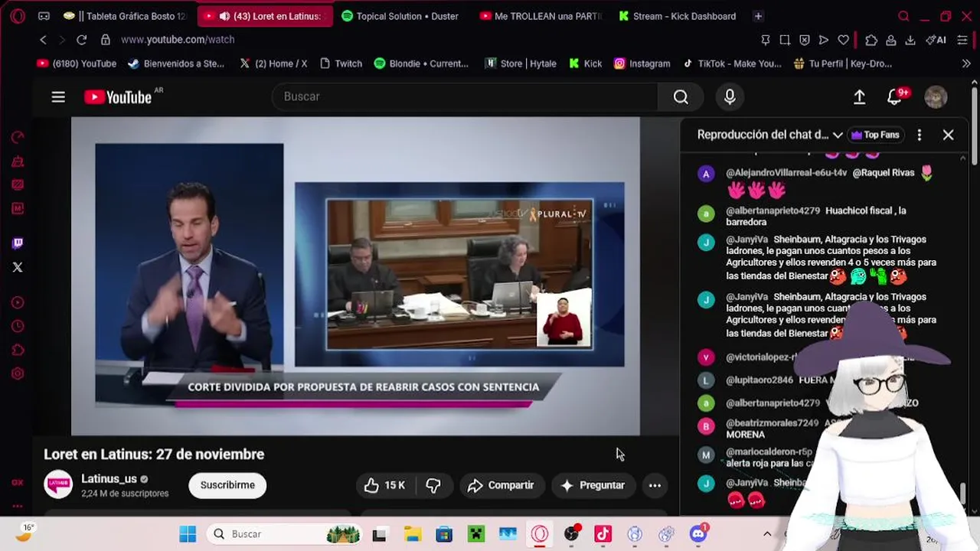The image size is (980, 551).
Task: Open the GX Corner gamepad tab icon
Action: click(44, 16)
